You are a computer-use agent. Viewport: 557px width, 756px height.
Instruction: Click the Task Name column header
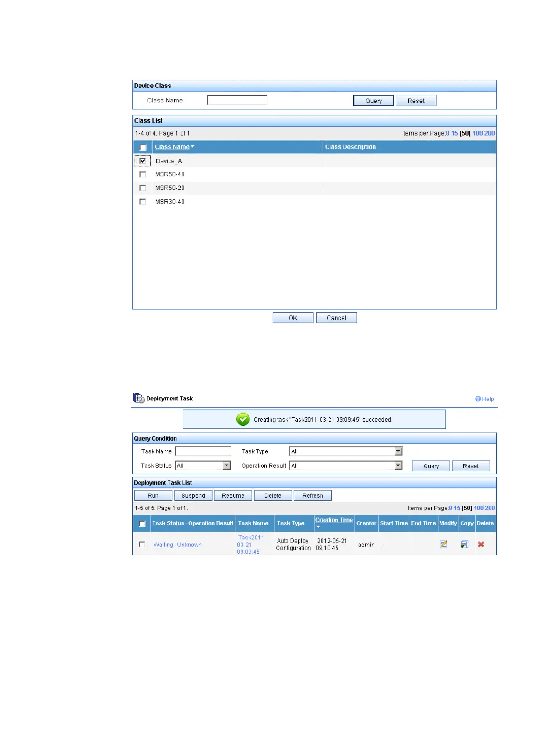(x=253, y=523)
